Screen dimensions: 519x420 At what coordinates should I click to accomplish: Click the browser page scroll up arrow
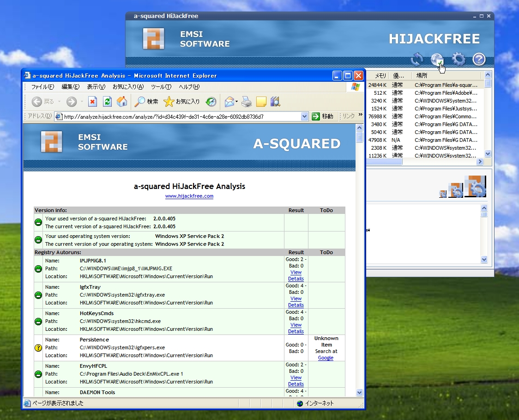pyautogui.click(x=360, y=128)
